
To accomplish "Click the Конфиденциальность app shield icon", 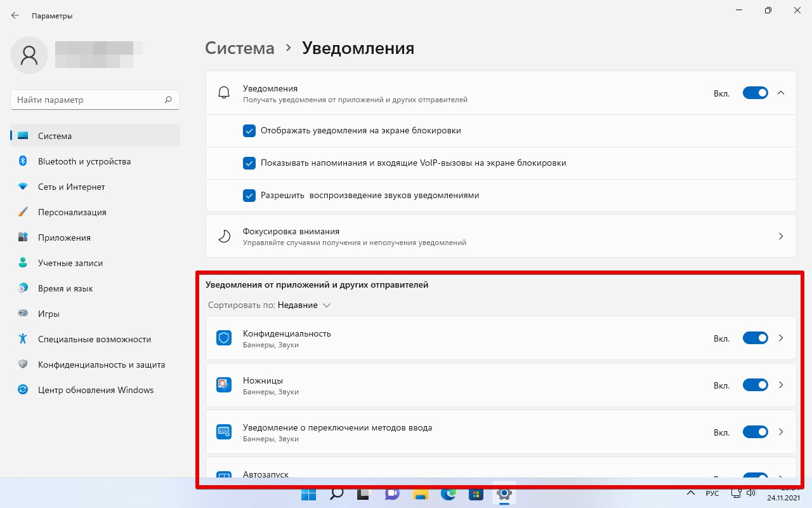I will [224, 338].
